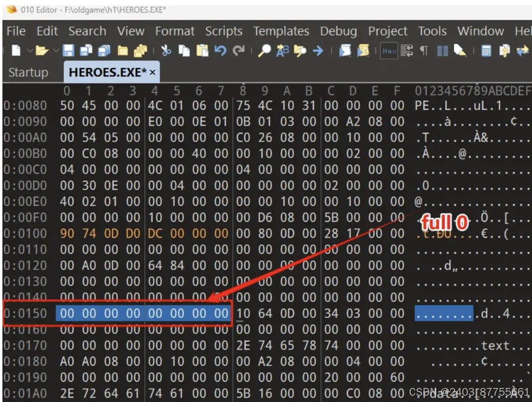
Task: Click byte 50 at address 0:0080
Action: pos(67,106)
